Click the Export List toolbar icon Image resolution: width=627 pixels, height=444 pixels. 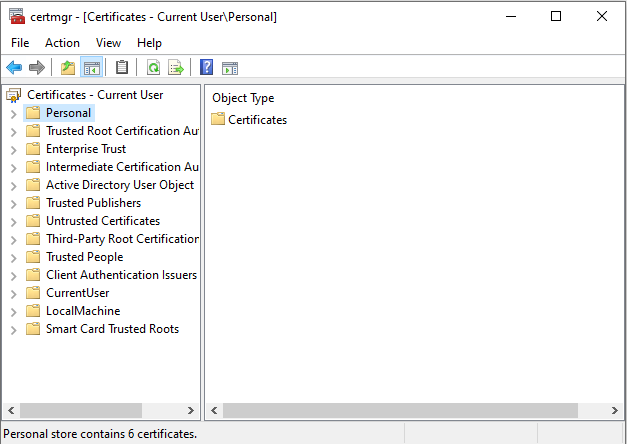(x=176, y=68)
